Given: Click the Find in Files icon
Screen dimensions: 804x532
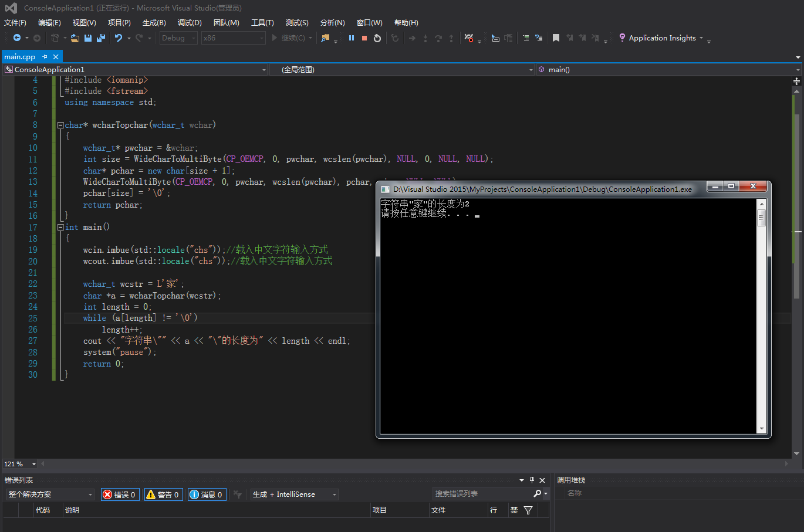Looking at the screenshot, I should tap(325, 38).
